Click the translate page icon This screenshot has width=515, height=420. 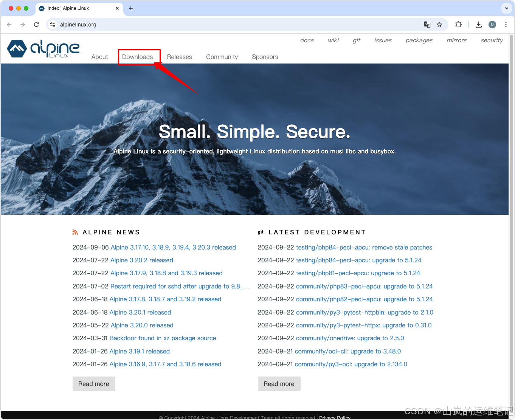coord(427,25)
